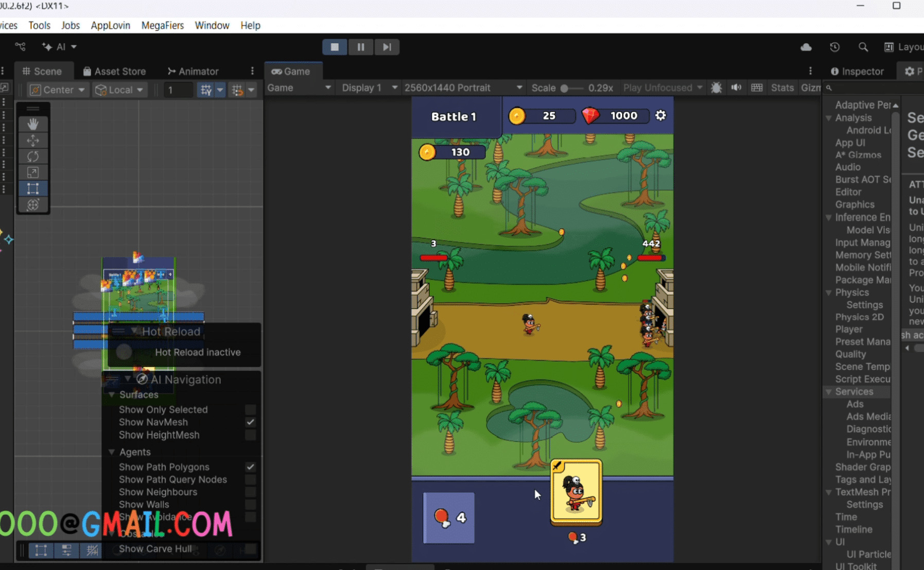The width and height of the screenshot is (924, 570).
Task: Switch to the Animator tab
Action: 193,71
